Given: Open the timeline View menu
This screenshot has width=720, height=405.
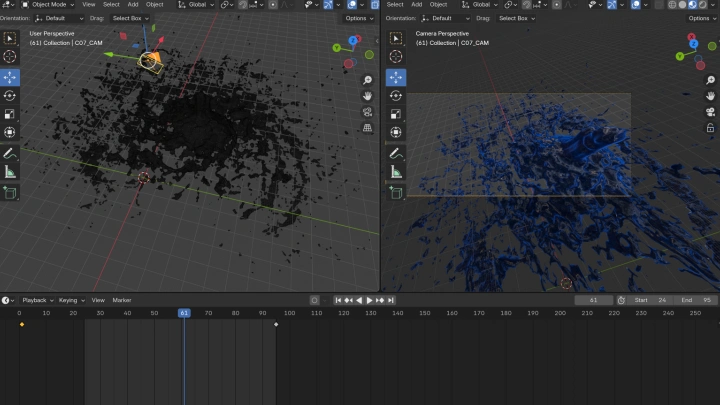Looking at the screenshot, I should (98, 300).
